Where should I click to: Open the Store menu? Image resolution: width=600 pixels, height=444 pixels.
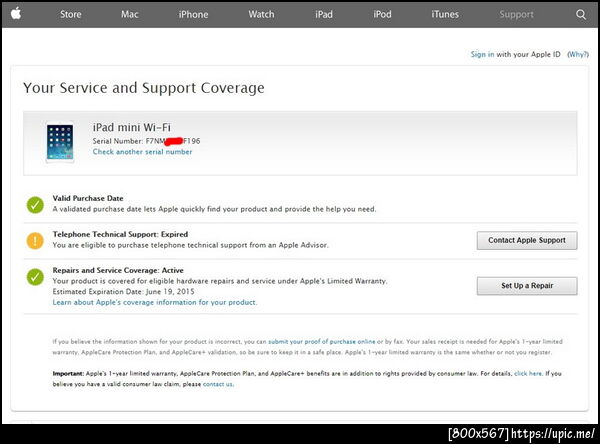71,15
